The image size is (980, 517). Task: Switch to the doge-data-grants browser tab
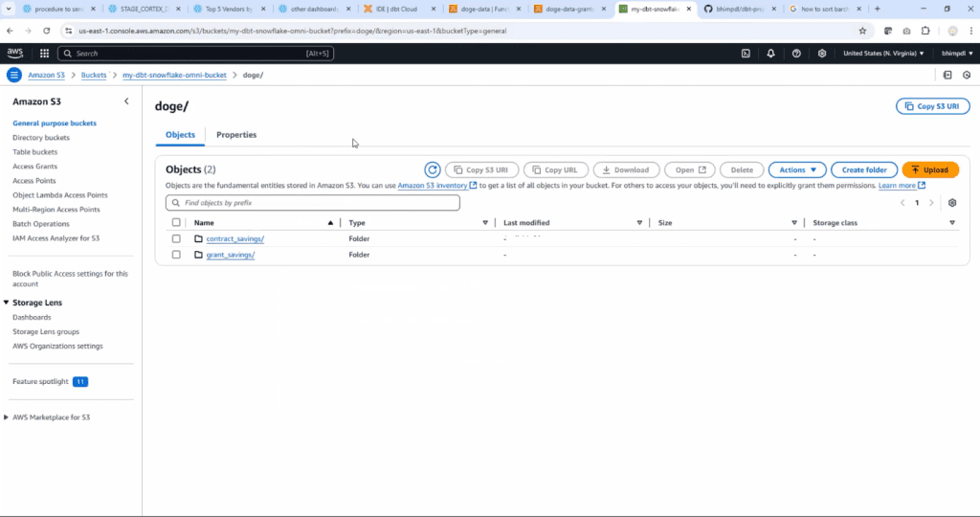(569, 9)
